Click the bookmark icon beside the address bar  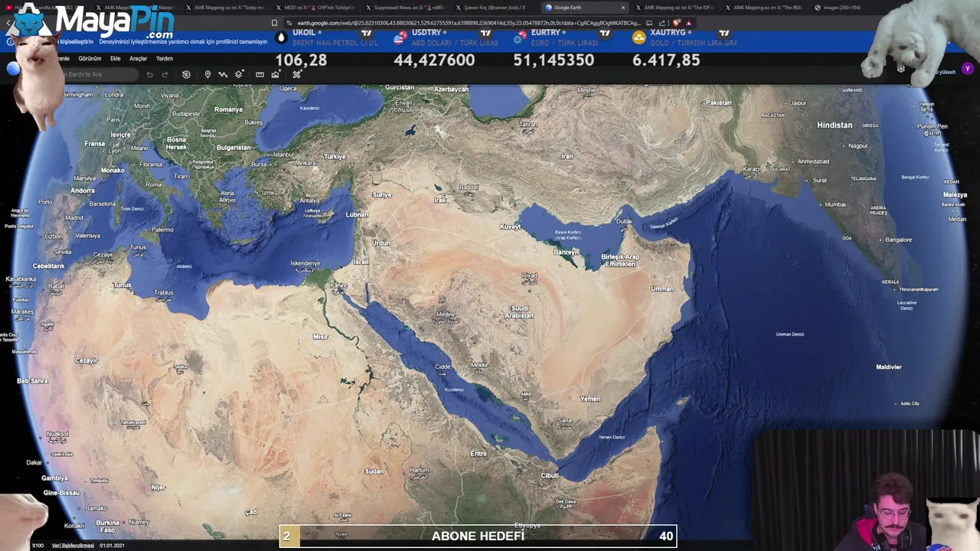[274, 23]
